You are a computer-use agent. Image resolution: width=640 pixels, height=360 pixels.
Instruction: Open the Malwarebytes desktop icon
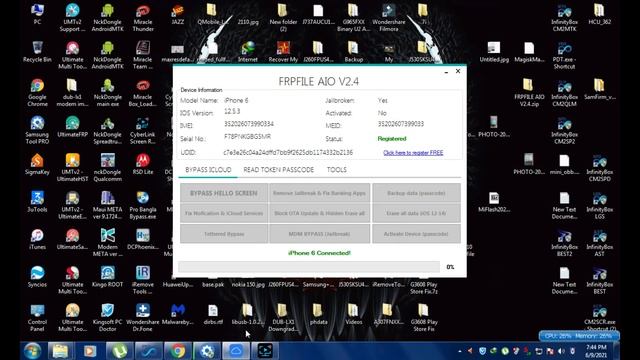(178, 314)
